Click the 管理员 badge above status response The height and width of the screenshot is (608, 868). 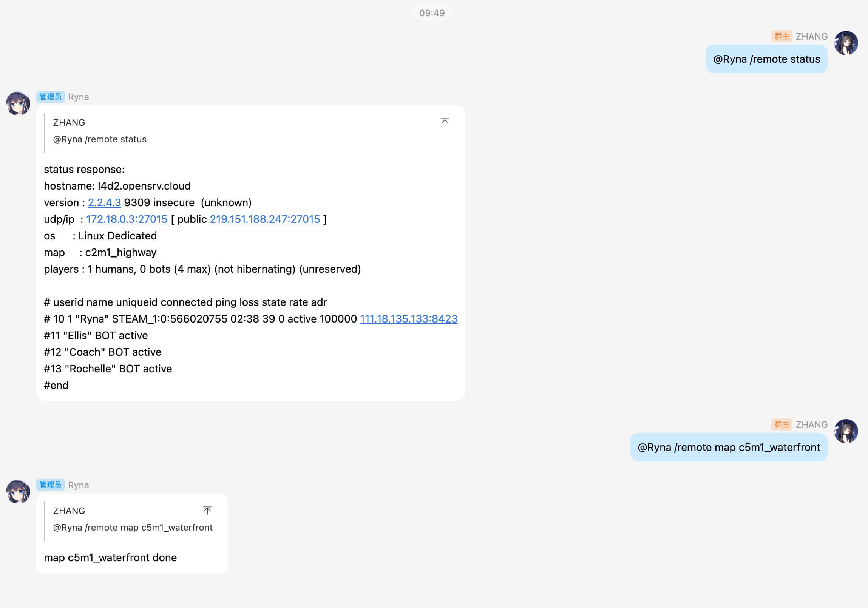(50, 97)
